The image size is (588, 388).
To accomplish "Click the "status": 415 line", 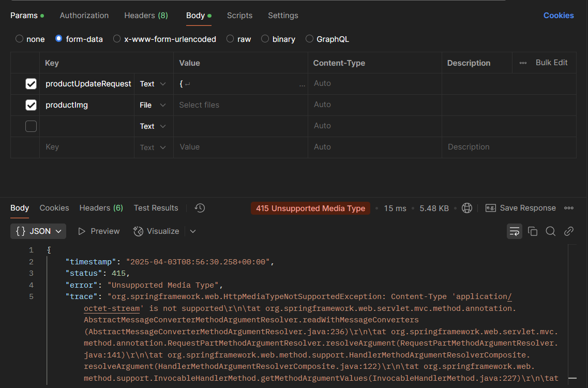I will [x=98, y=274].
